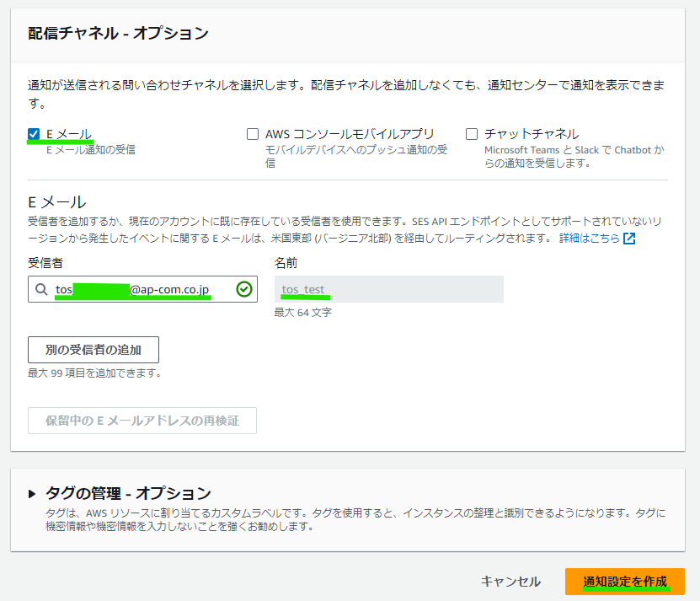Click the 最大 99 項目を追加できます。 text
Screen dimensions: 700x601
pyautogui.click(x=94, y=373)
